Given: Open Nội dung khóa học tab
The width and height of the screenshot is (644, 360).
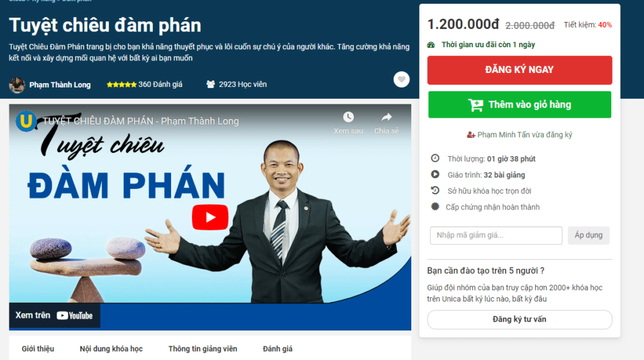Looking at the screenshot, I should tap(111, 349).
